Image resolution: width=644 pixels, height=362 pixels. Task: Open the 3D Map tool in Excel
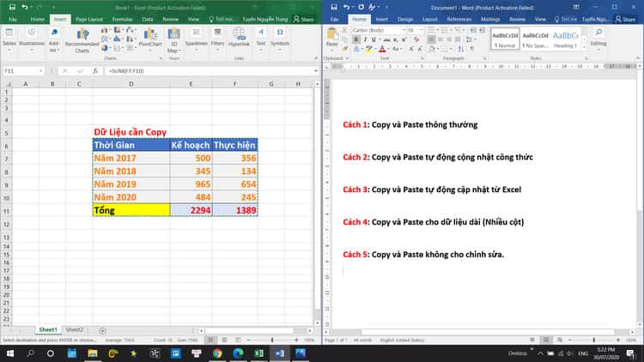coord(173,40)
